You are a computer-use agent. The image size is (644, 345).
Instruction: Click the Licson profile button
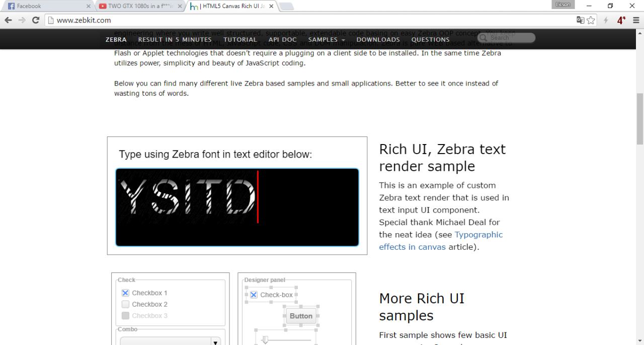(563, 5)
